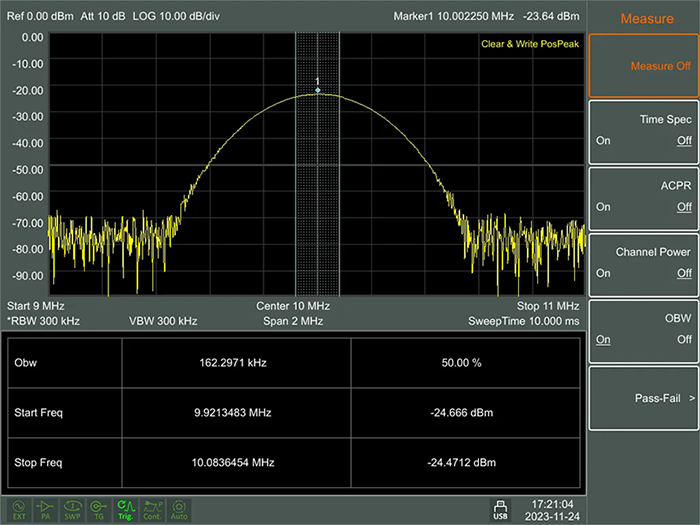Click the TG tracking generator icon
700x525 pixels.
click(99, 510)
